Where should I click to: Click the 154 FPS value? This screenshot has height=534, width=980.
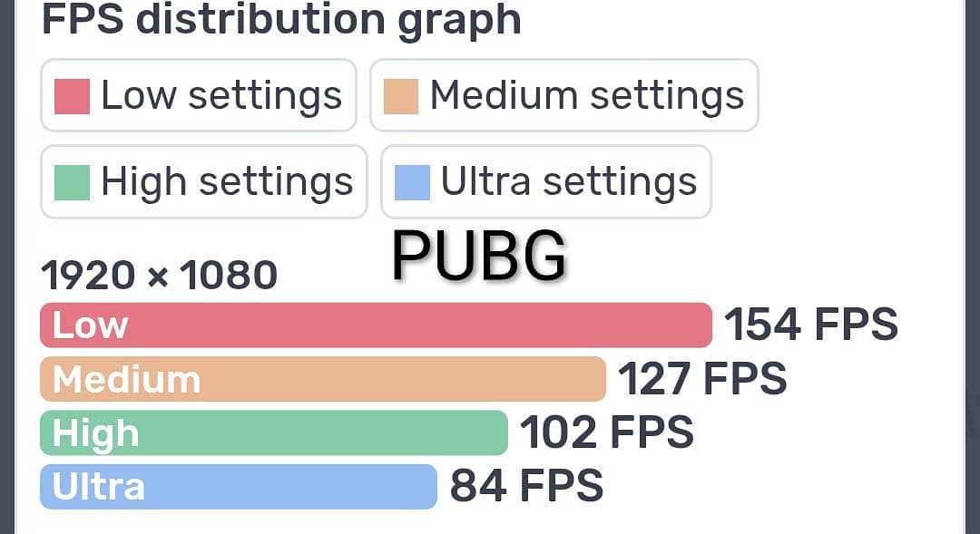point(810,325)
